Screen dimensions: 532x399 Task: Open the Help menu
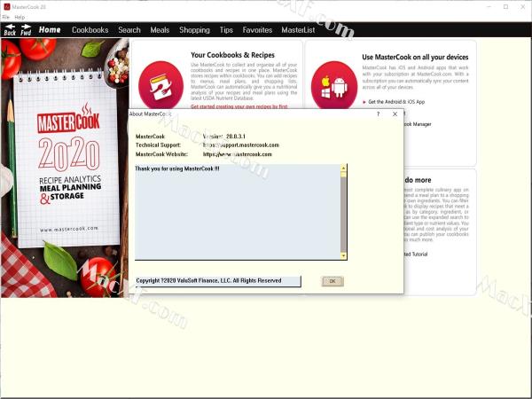click(20, 17)
